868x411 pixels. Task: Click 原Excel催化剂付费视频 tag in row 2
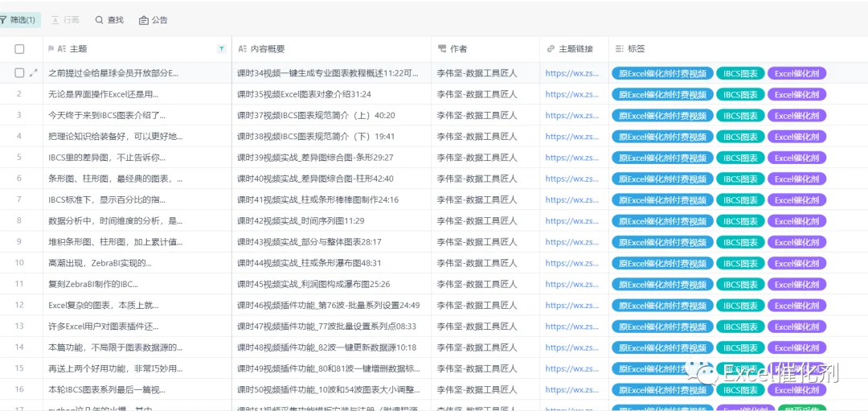point(662,94)
